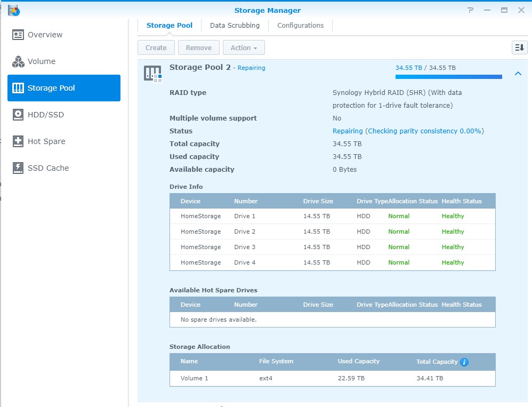Click the 34.55 TB / 34.55 TB usage text
This screenshot has height=407, width=532.
[x=425, y=68]
